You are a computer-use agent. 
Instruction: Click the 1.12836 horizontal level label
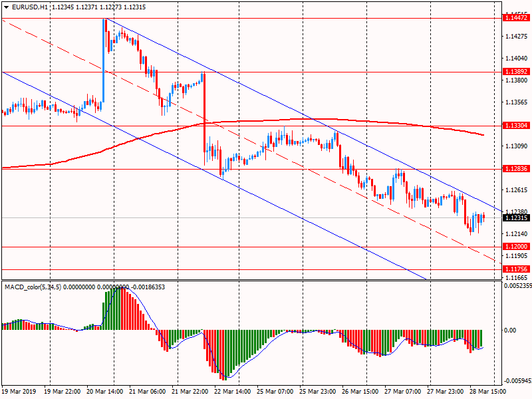pyautogui.click(x=516, y=169)
